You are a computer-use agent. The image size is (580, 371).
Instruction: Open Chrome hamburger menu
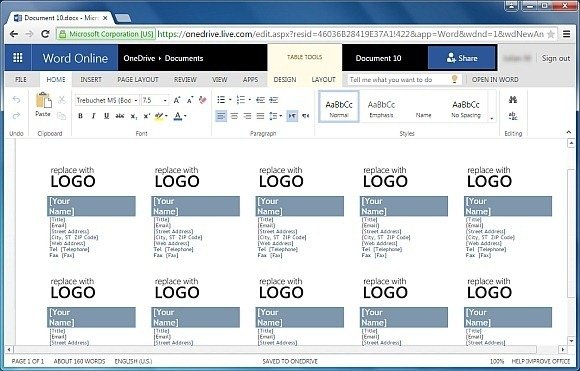(566, 34)
